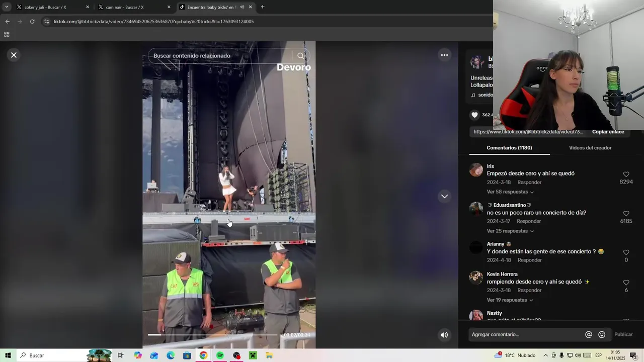Open Microsoft Store from taskbar
The height and width of the screenshot is (362, 644).
click(x=187, y=355)
